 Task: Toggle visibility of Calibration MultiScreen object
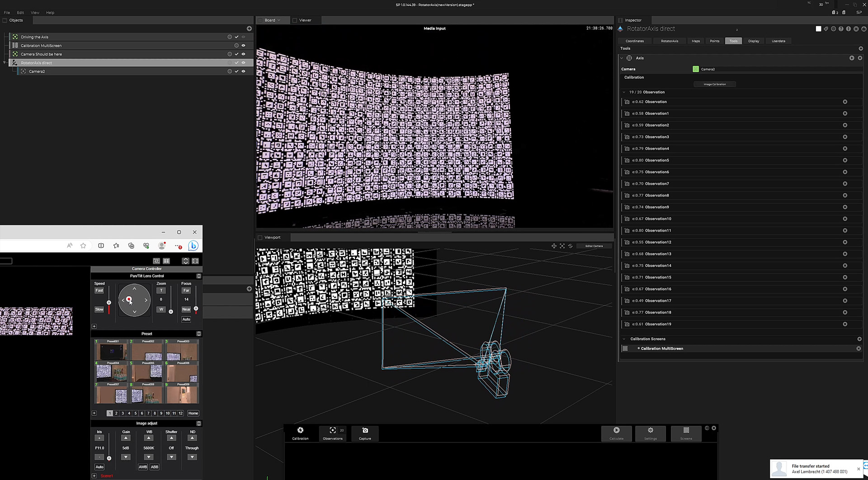pyautogui.click(x=243, y=46)
